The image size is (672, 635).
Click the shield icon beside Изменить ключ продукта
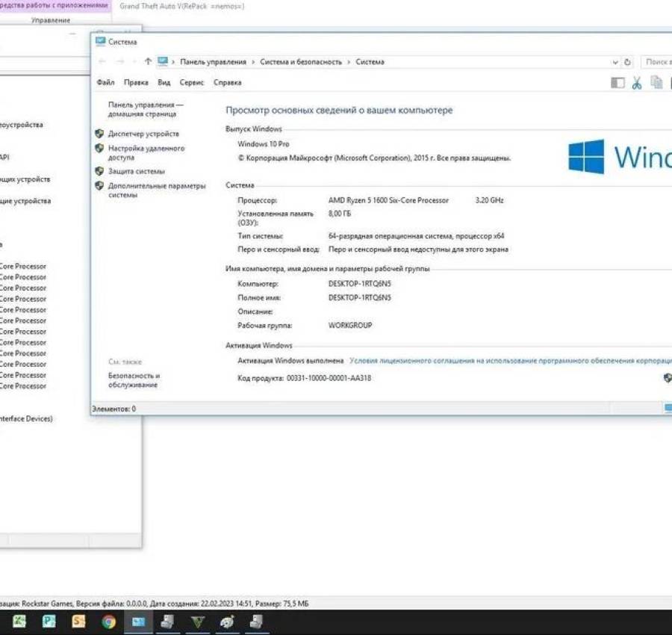click(x=667, y=378)
